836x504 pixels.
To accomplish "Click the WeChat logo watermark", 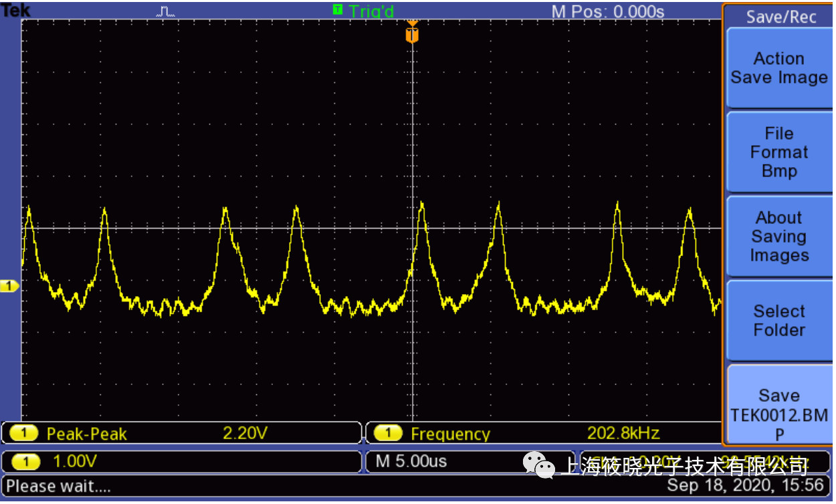I will tap(538, 464).
